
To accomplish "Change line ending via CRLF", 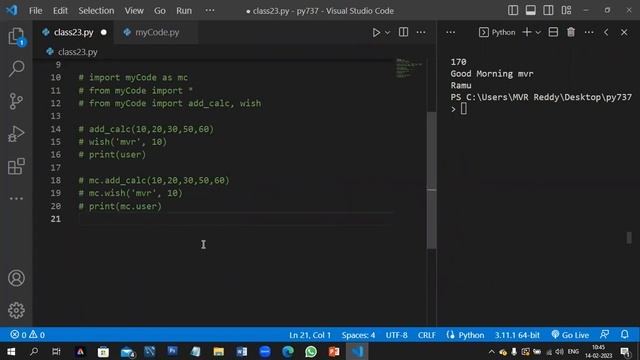I will (x=427, y=335).
